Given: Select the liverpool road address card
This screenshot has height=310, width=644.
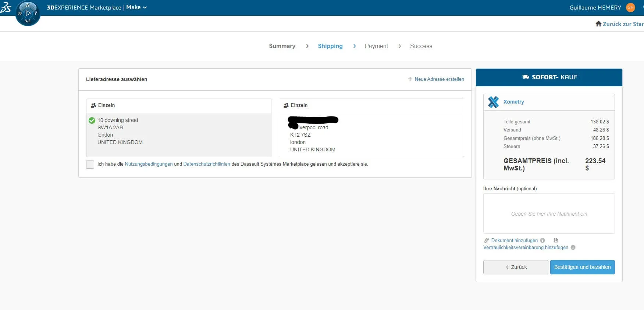Looking at the screenshot, I should click(371, 134).
